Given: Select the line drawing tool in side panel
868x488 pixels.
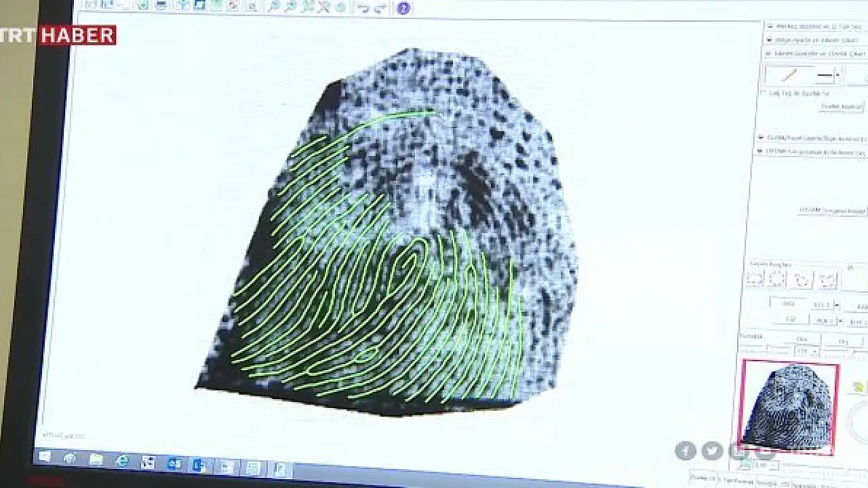Looking at the screenshot, I should [788, 75].
